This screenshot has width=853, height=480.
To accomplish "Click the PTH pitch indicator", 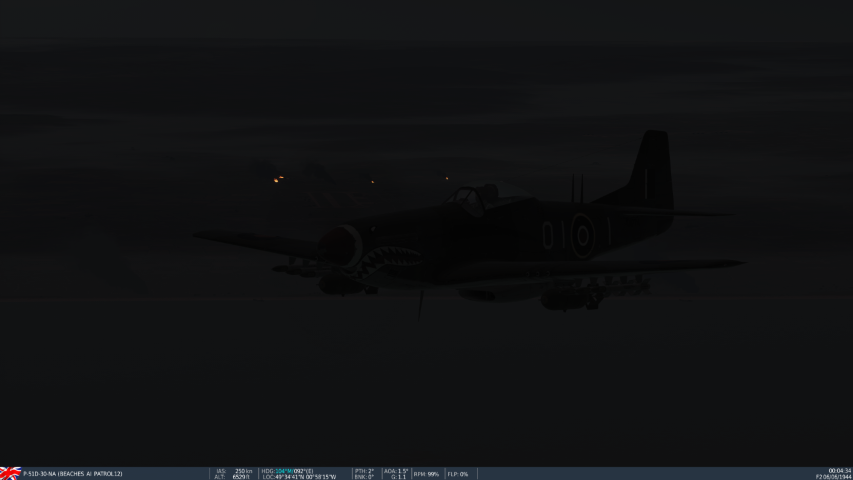I will (364, 471).
